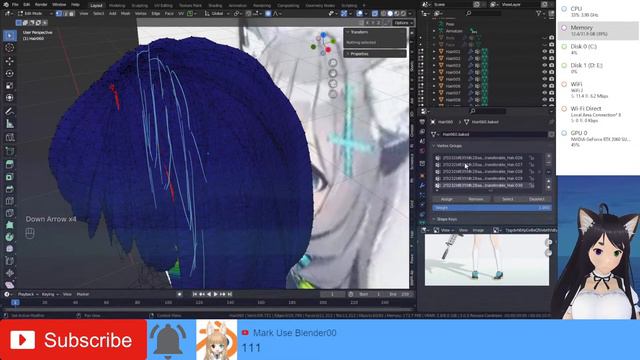Image resolution: width=640 pixels, height=360 pixels.
Task: Adjust the Weight slider
Action: (492, 208)
